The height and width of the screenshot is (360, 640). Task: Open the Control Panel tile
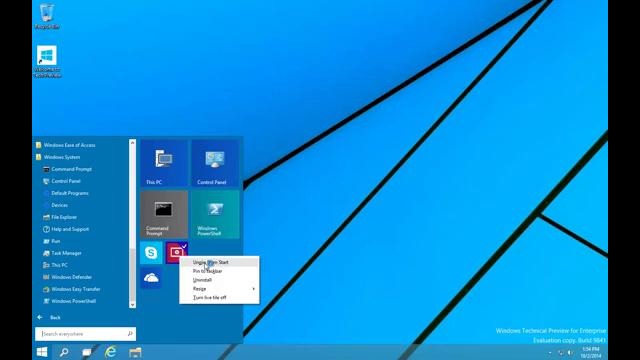pyautogui.click(x=215, y=163)
